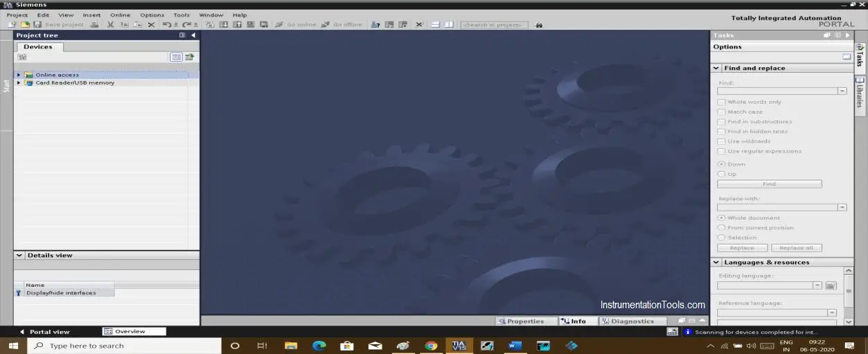868x354 pixels.
Task: Click the Devices tab toolbar icon on left
Action: click(22, 57)
